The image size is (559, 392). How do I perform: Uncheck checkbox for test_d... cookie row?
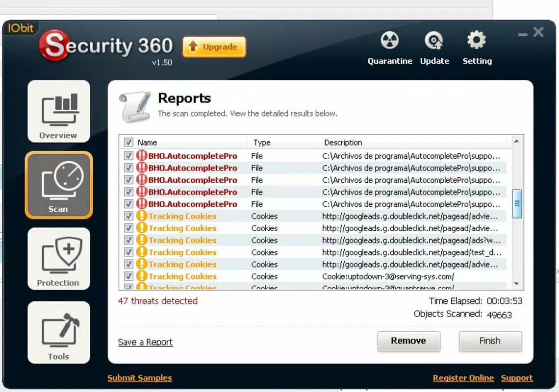click(x=128, y=252)
